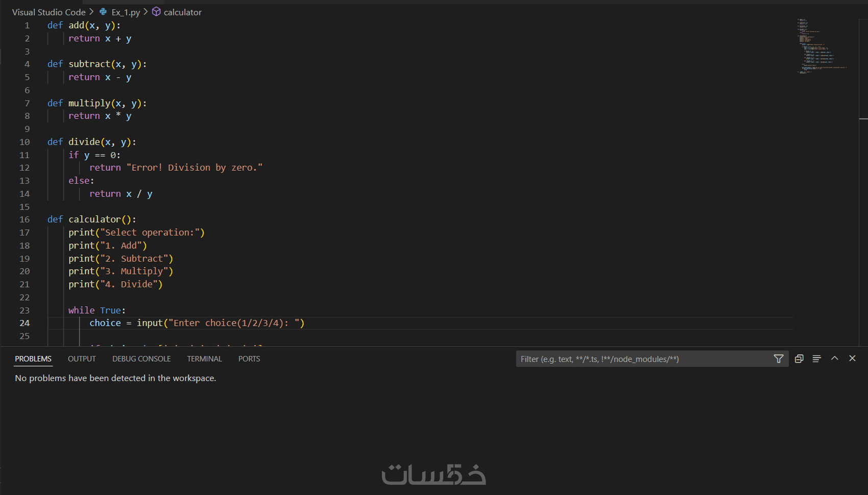Select the PROBLEMS tab
The image size is (868, 495).
(33, 359)
